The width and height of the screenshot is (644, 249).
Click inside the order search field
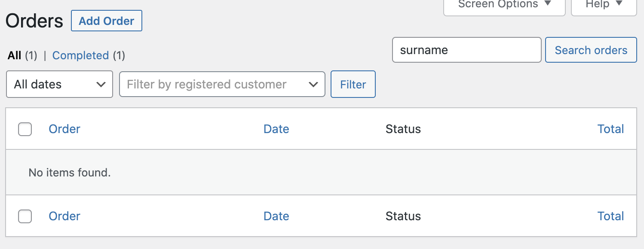click(466, 50)
